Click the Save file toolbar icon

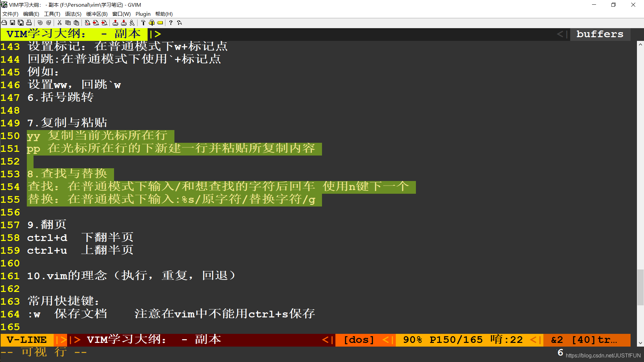tap(12, 23)
